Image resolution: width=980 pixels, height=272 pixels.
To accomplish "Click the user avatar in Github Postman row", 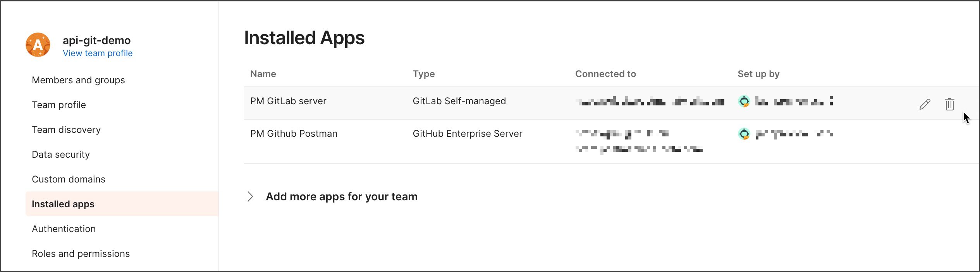I will [x=744, y=134].
